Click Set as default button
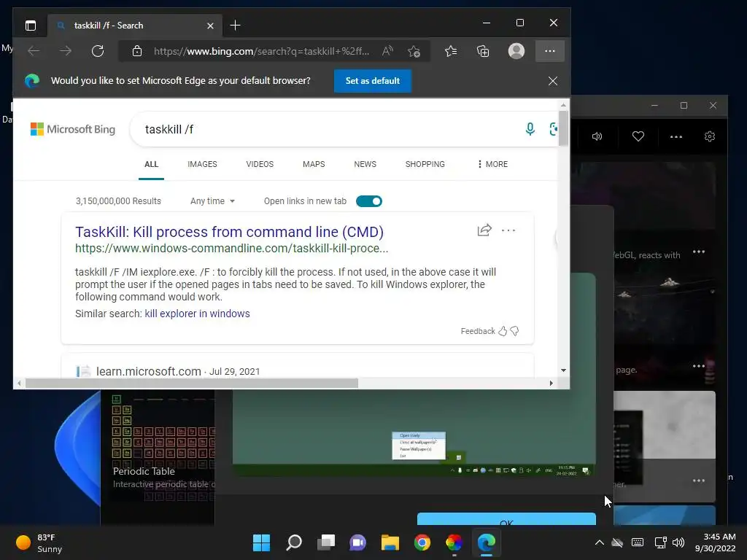 tap(373, 81)
